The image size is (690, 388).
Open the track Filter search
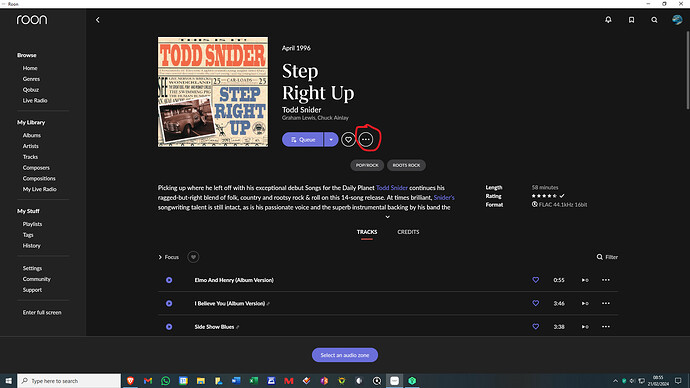coord(607,257)
